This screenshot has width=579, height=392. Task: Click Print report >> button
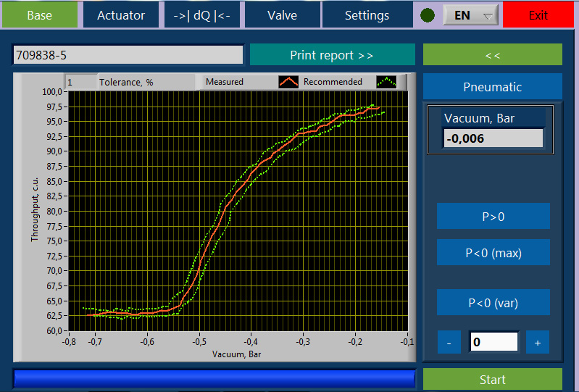pos(332,55)
